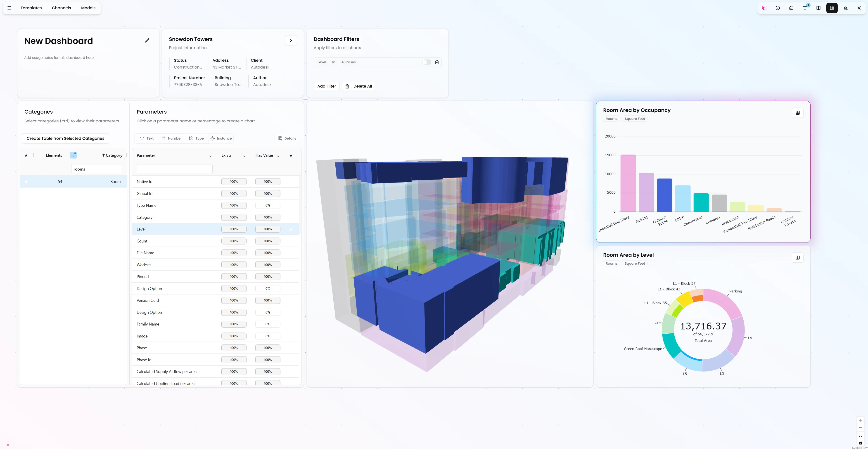
Task: Click the Parking bar in occupancy chart
Action: 646,192
